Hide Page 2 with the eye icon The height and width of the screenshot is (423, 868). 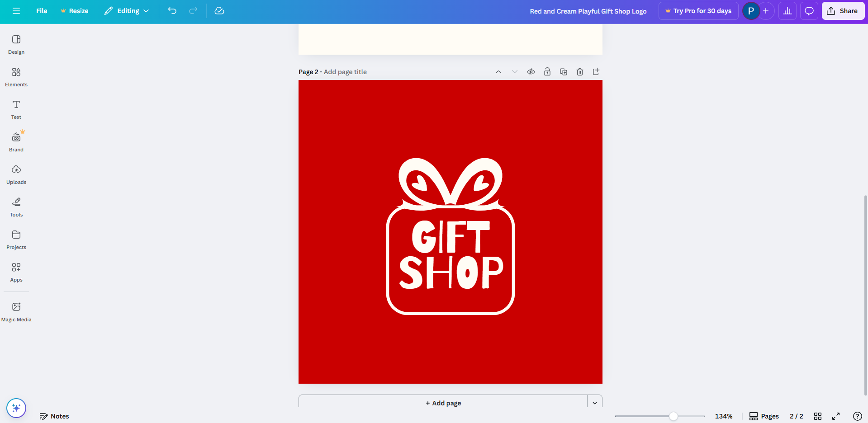click(x=531, y=72)
